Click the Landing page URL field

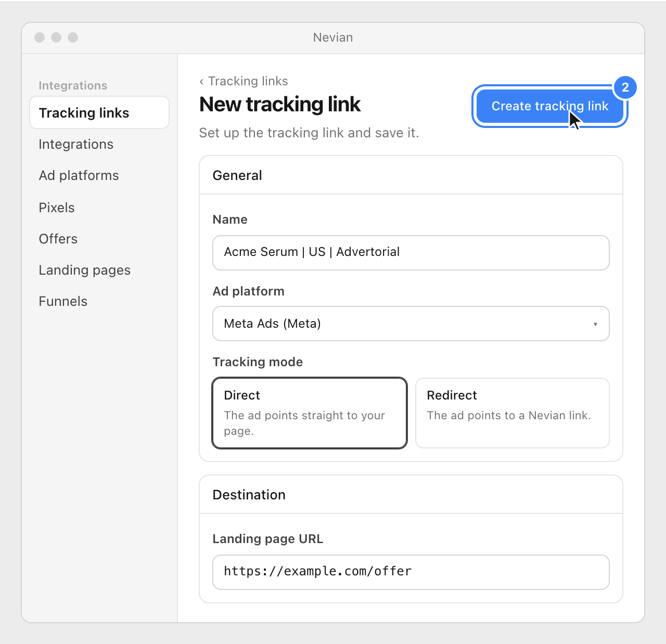(411, 572)
